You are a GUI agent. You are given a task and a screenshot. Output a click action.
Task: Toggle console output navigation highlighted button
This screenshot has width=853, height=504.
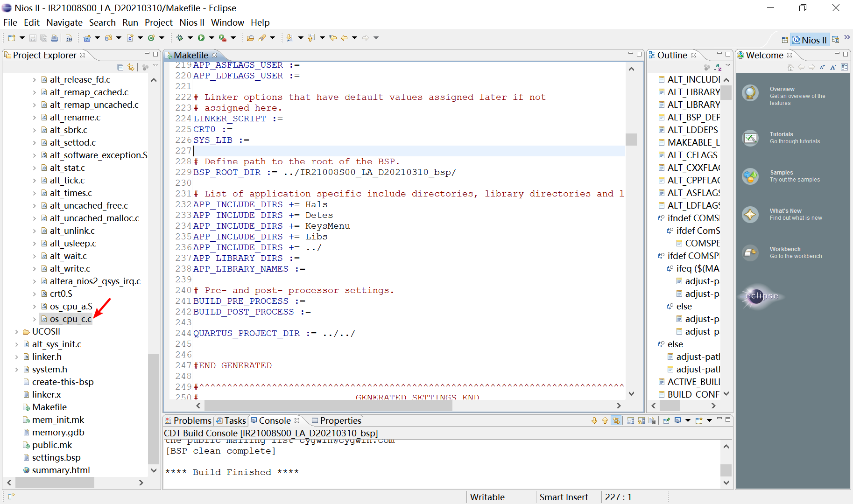tap(616, 420)
